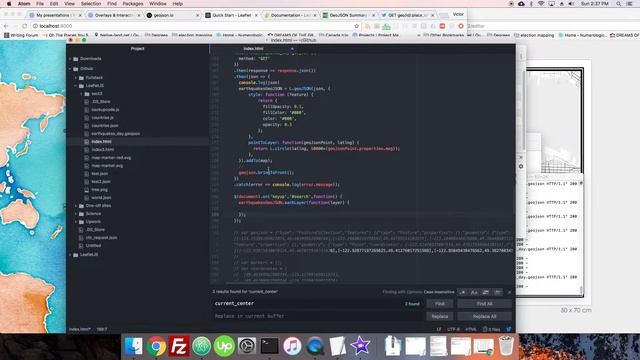Open iMovie star icon in dock

(360, 346)
